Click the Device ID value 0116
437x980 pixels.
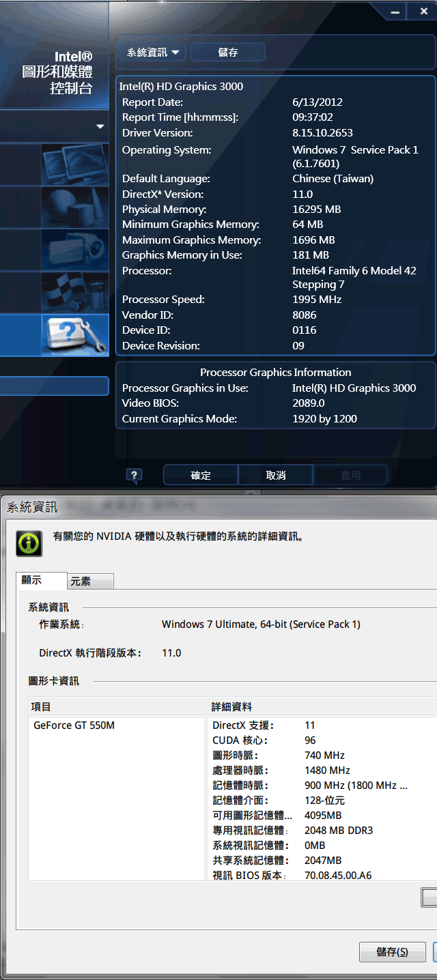click(x=305, y=330)
